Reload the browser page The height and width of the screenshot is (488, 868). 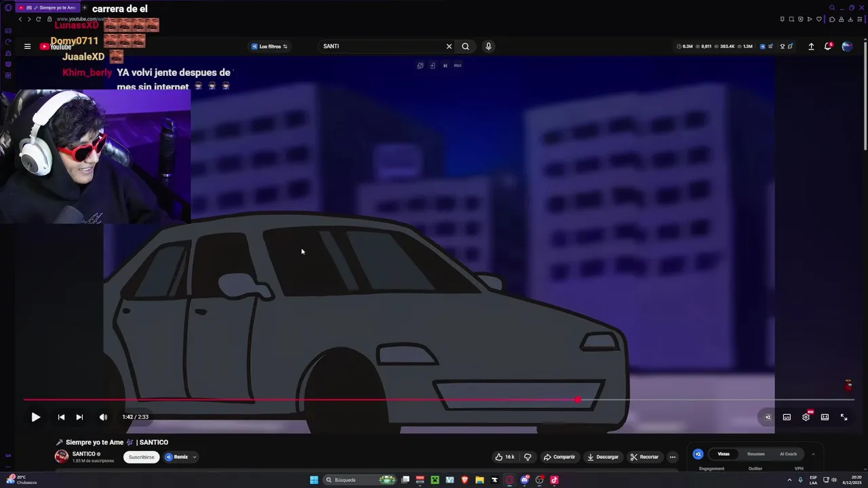(x=38, y=19)
